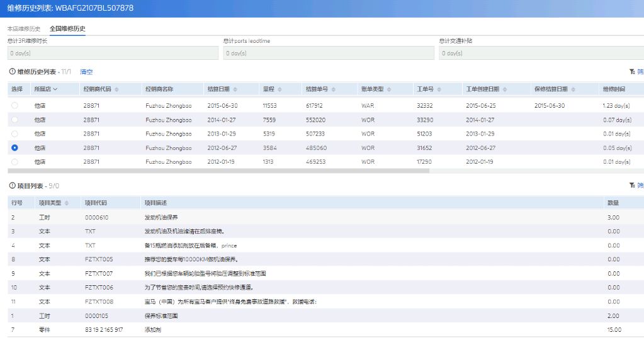Sort by 经销商代码 column sort icon
644x352 pixels.
[x=116, y=89]
